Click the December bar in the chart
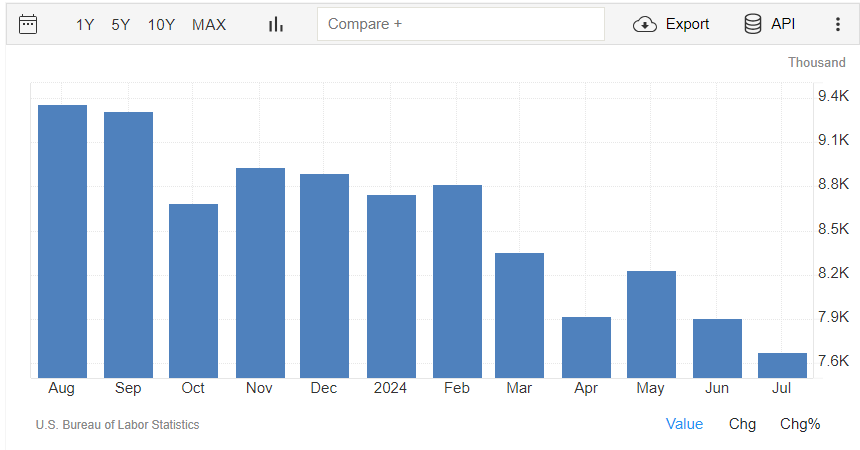The image size is (860, 450). pyautogui.click(x=325, y=276)
